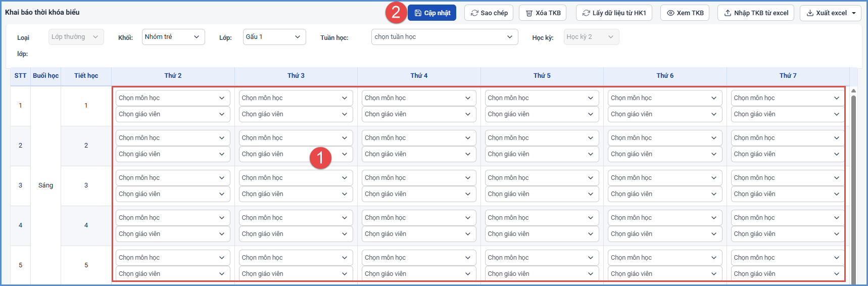The height and width of the screenshot is (286, 868).
Task: Click the eye icon on Xem TKB button
Action: pyautogui.click(x=670, y=13)
